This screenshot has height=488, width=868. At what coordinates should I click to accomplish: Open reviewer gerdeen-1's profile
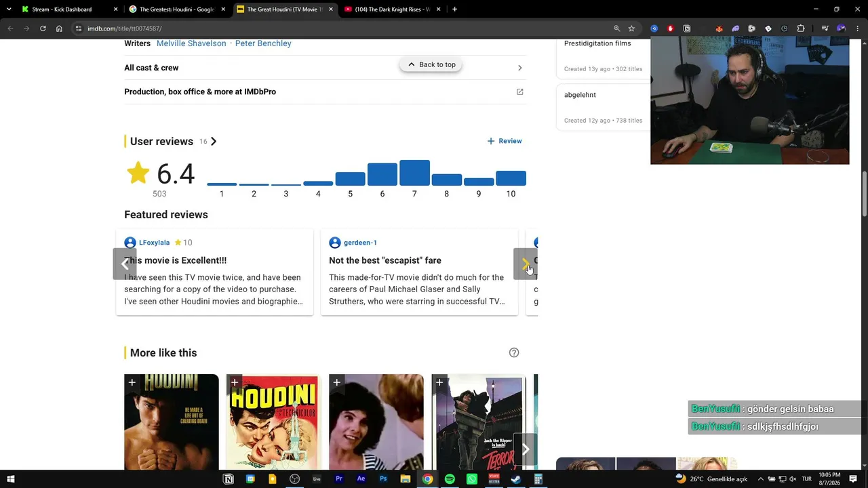click(x=360, y=243)
